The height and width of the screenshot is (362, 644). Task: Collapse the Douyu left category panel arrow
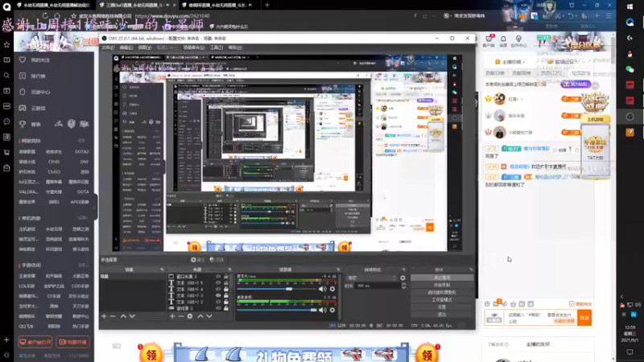click(94, 208)
